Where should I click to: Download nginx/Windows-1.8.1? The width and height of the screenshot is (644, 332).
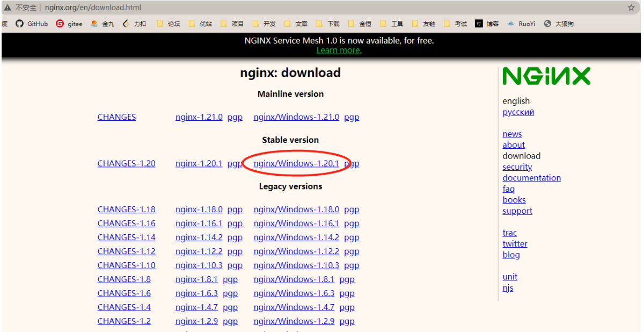[x=294, y=279]
